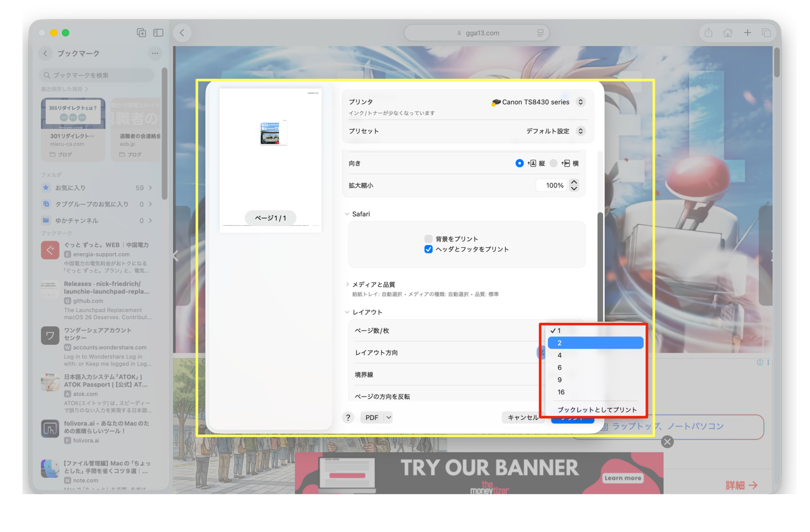The image size is (810, 532).
Task: Click the gga13.com address bar
Action: click(477, 33)
